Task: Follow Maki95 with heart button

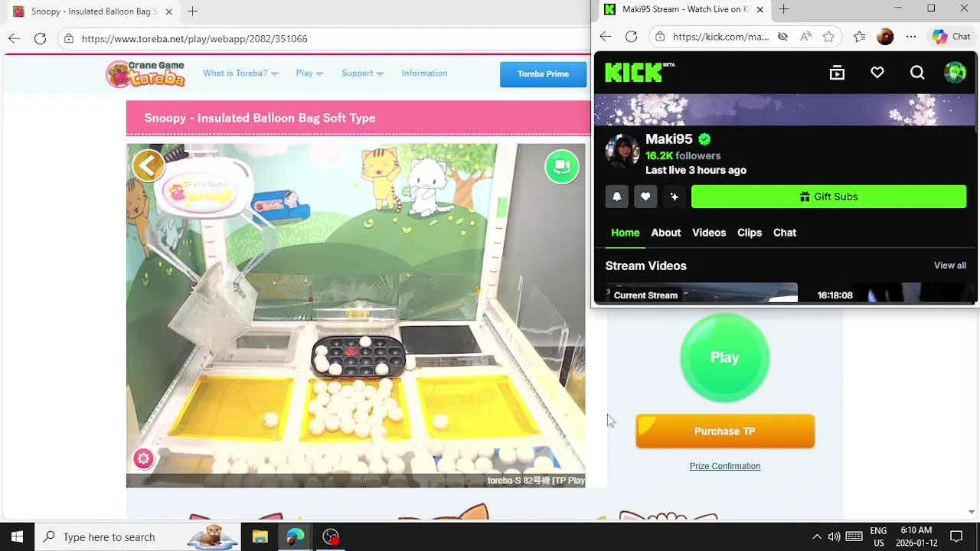Action: point(645,197)
